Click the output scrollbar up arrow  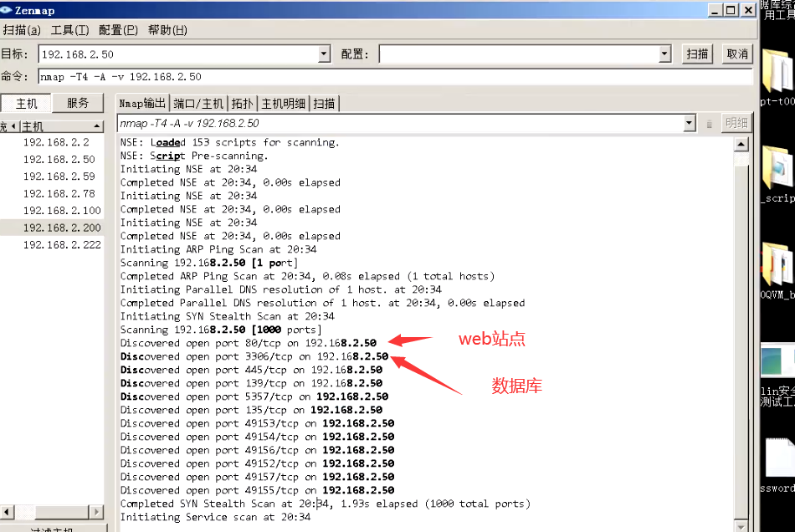tap(741, 145)
